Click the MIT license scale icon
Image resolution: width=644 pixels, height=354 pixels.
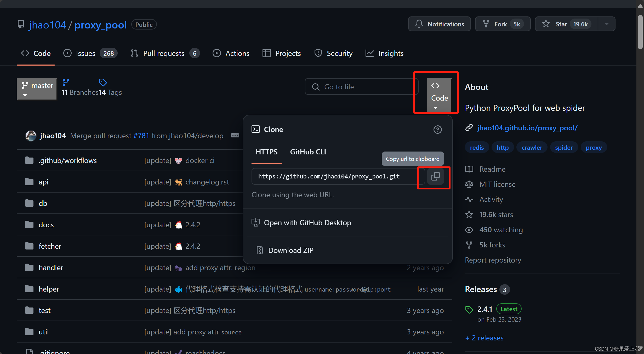click(469, 184)
